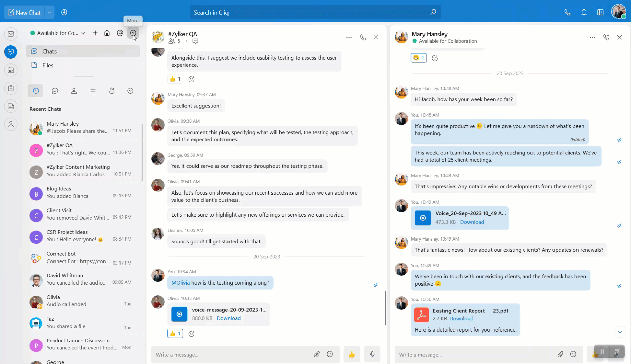Download Olivia's voice-message file
The width and height of the screenshot is (631, 364).
[x=229, y=318]
